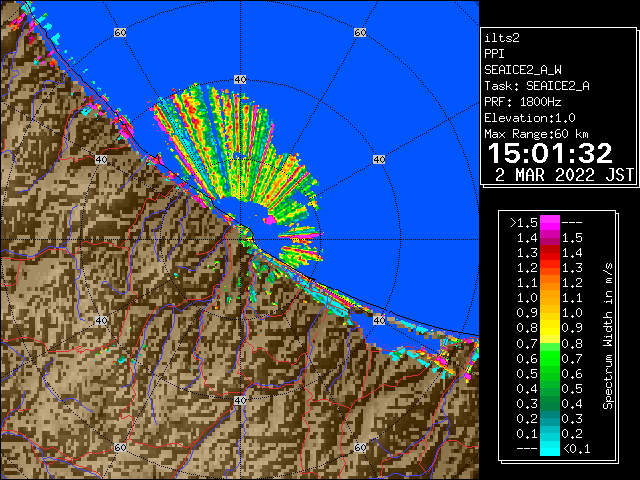Pick the bright cyan swatch at legend bottom
The image size is (640, 480).
coord(550,448)
